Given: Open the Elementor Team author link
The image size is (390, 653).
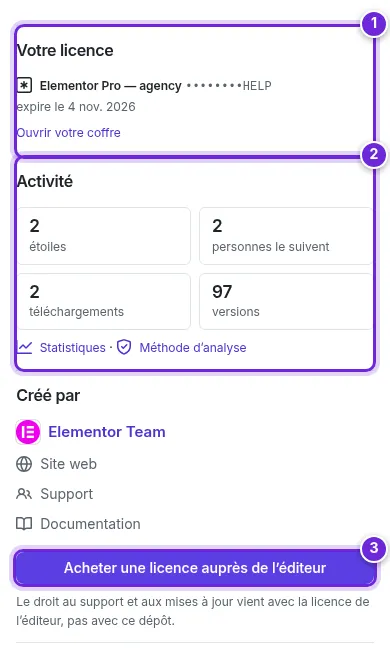Looking at the screenshot, I should (x=107, y=432).
